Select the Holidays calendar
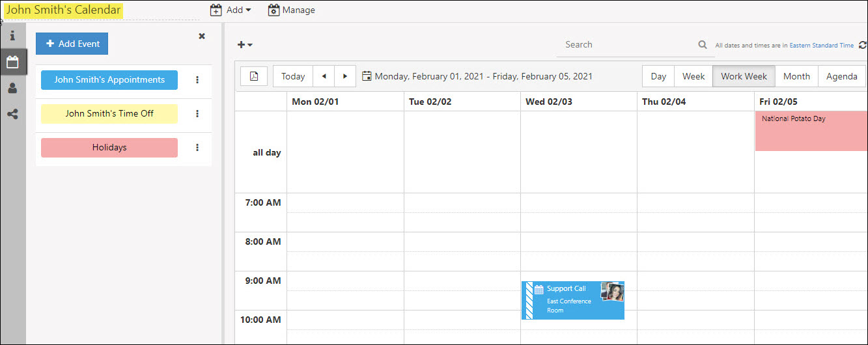The image size is (868, 345). pos(109,148)
